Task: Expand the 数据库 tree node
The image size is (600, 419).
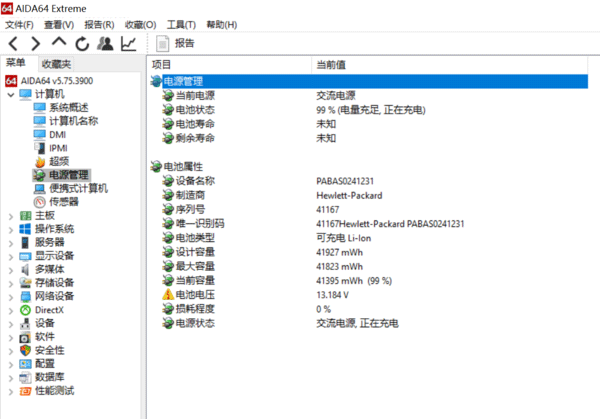Action: pyautogui.click(x=11, y=378)
